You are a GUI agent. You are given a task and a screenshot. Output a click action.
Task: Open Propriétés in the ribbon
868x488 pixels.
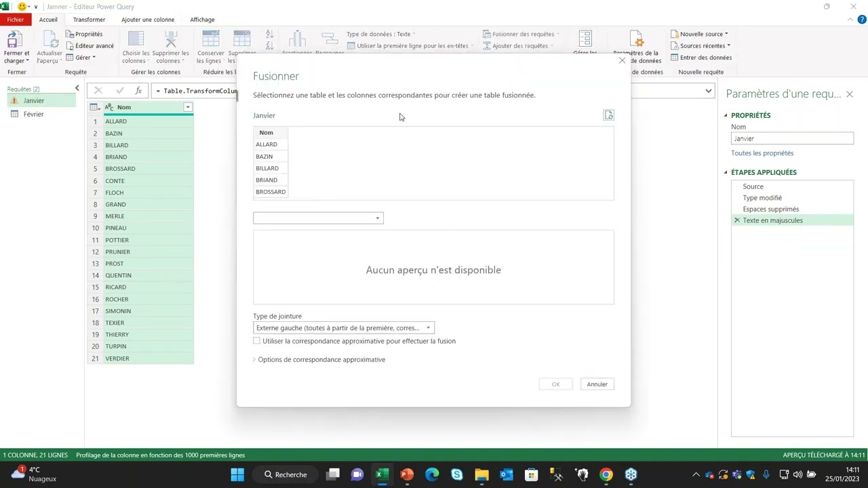click(84, 34)
